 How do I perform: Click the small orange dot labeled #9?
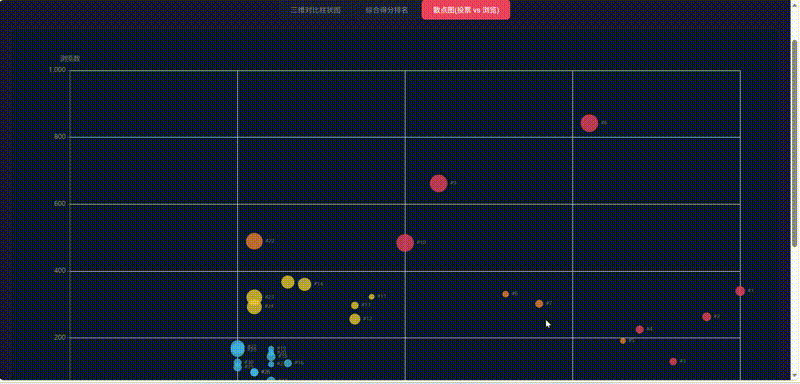tap(623, 341)
